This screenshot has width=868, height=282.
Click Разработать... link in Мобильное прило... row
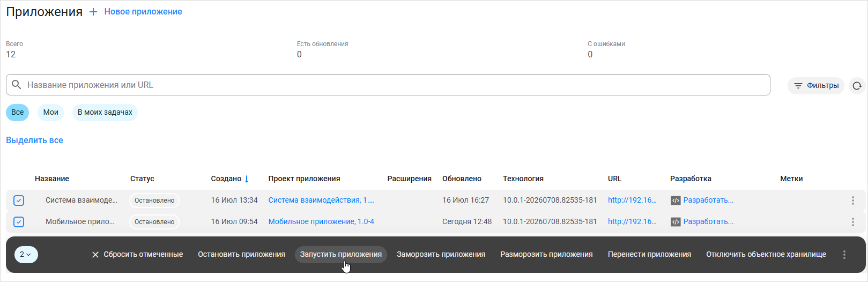click(x=708, y=221)
